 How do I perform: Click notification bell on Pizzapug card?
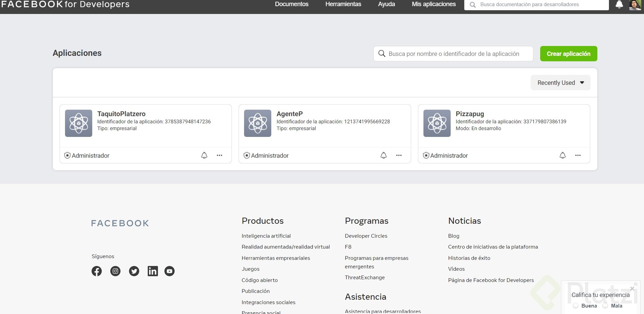click(x=563, y=155)
